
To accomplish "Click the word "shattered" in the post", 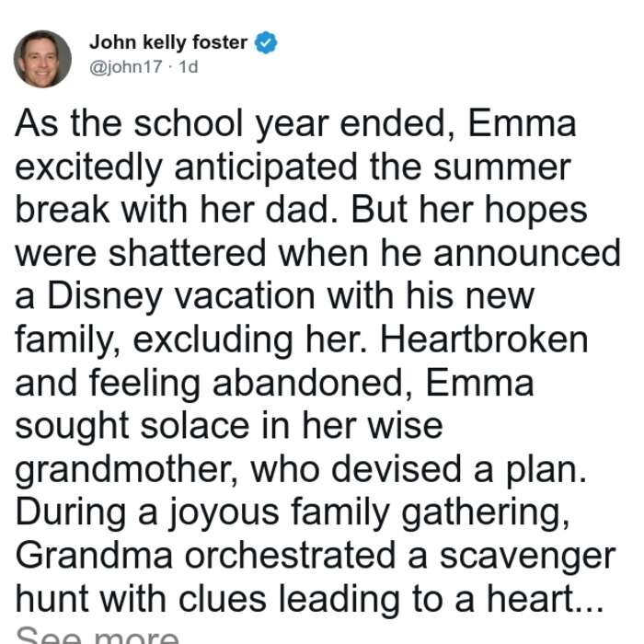I will [187, 253].
